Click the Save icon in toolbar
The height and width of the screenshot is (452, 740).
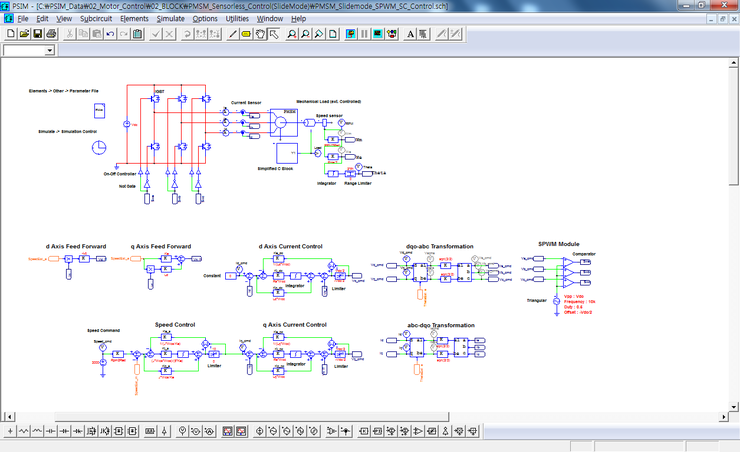[37, 34]
